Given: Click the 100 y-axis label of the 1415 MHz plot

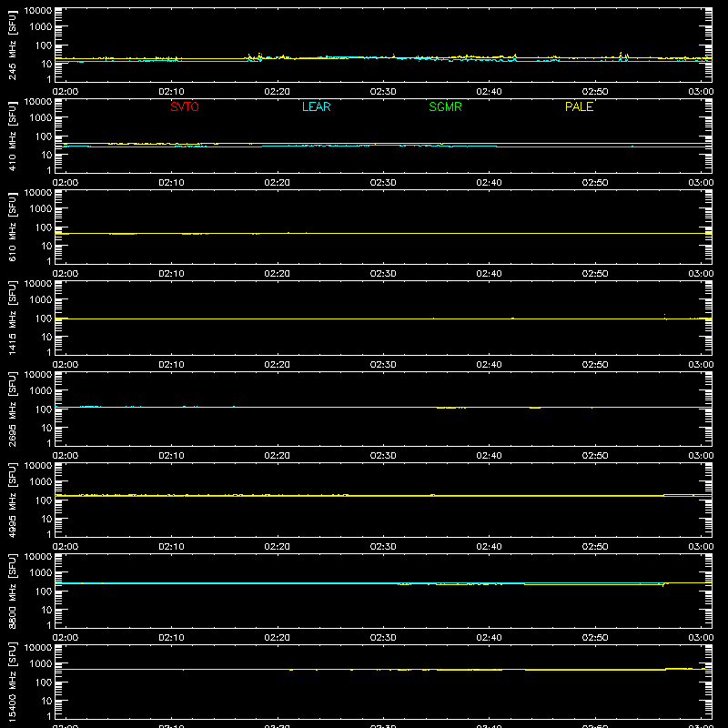Looking at the screenshot, I should click(x=44, y=318).
